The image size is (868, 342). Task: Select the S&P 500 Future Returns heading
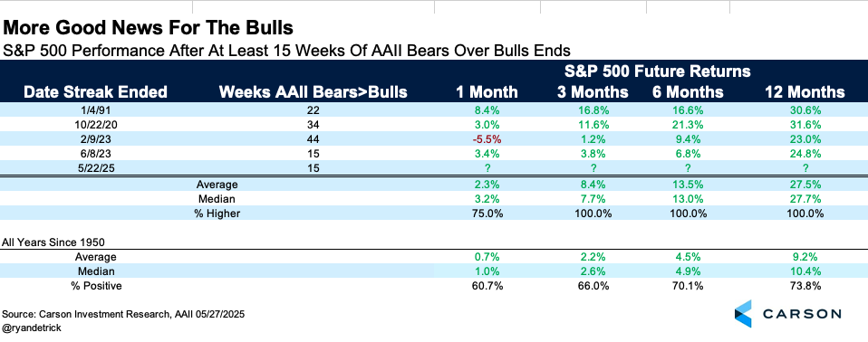click(x=657, y=71)
